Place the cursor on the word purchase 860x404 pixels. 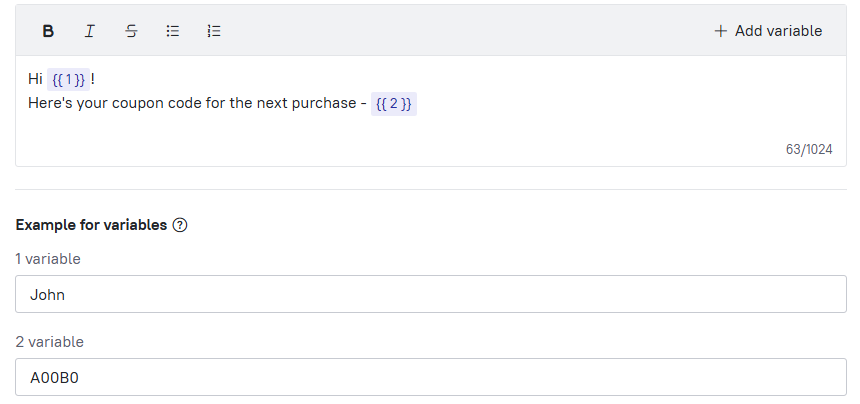click(x=324, y=104)
